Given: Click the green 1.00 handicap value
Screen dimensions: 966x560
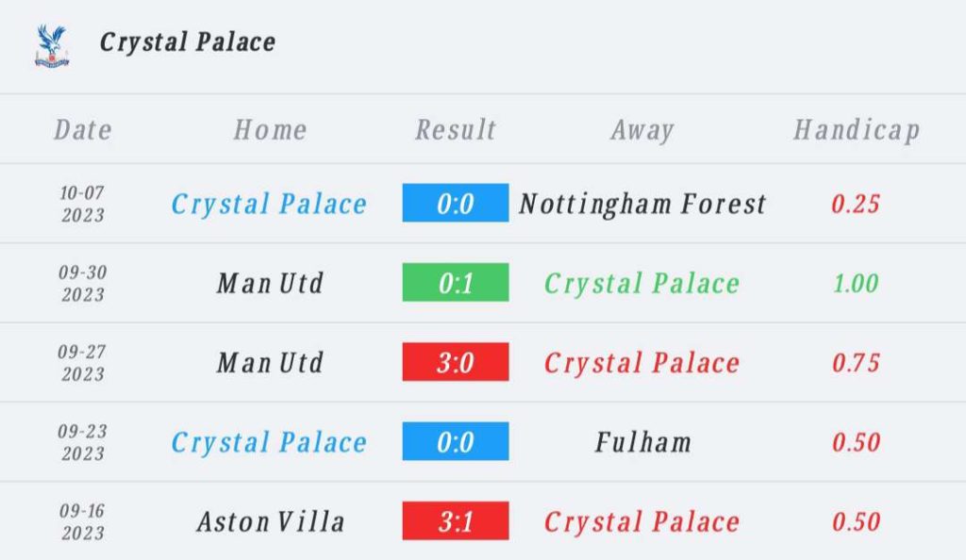Looking at the screenshot, I should tap(856, 283).
